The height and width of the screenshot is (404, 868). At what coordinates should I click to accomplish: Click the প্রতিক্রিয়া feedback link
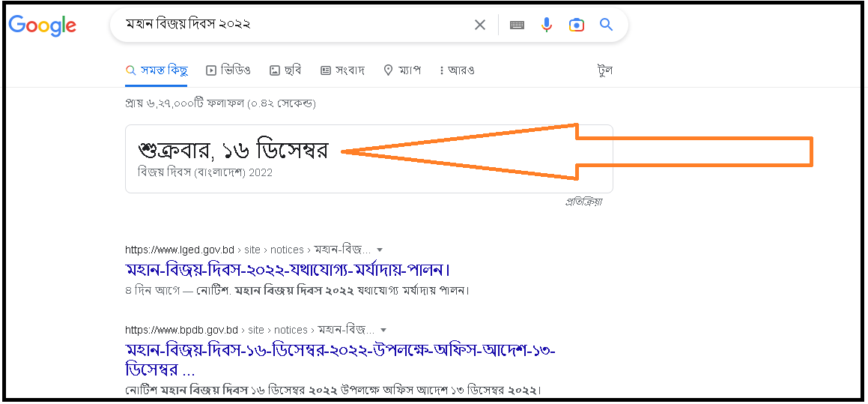pos(583,202)
